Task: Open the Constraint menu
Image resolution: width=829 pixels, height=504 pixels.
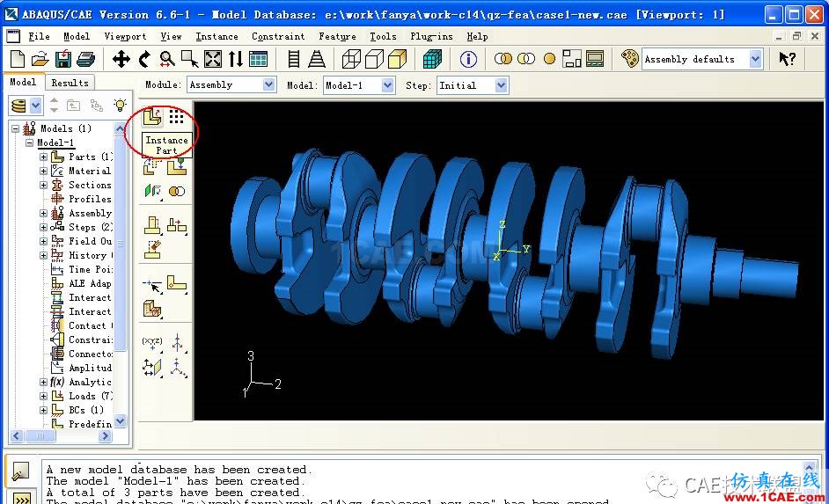Action: click(x=278, y=36)
